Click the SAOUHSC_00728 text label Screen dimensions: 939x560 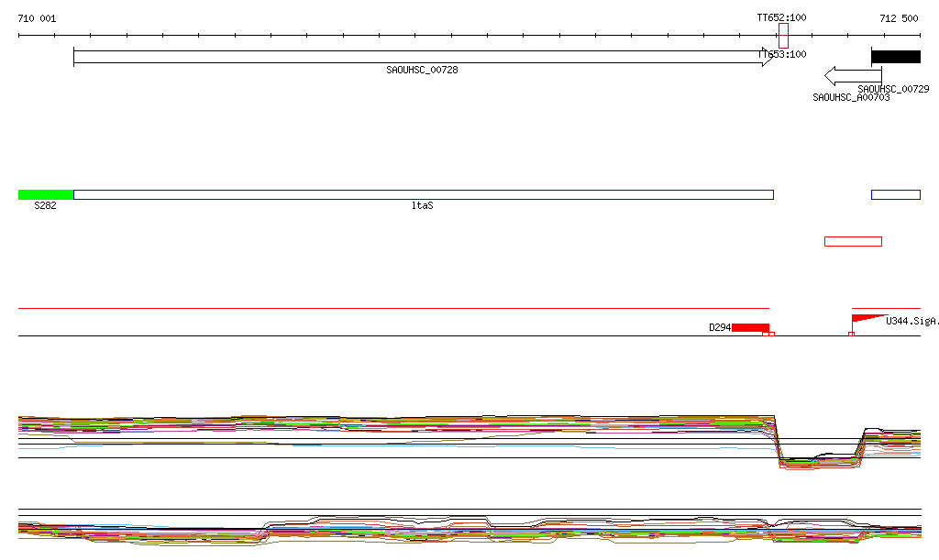[422, 70]
